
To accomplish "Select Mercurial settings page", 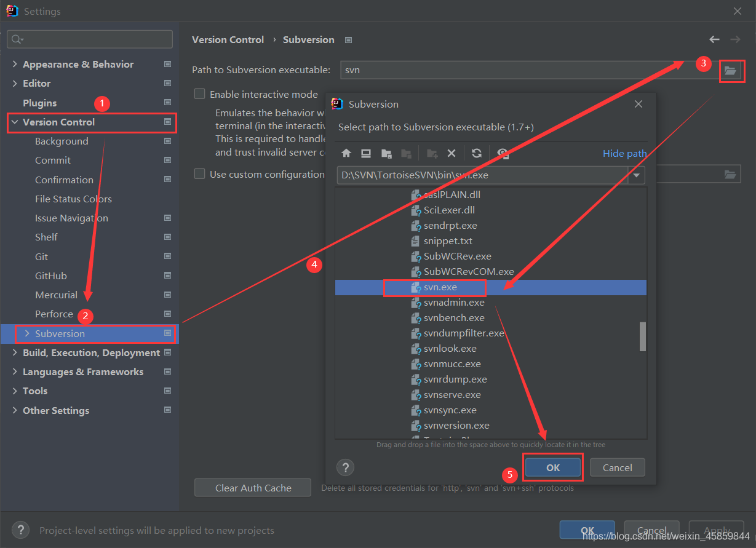I will 56,295.
